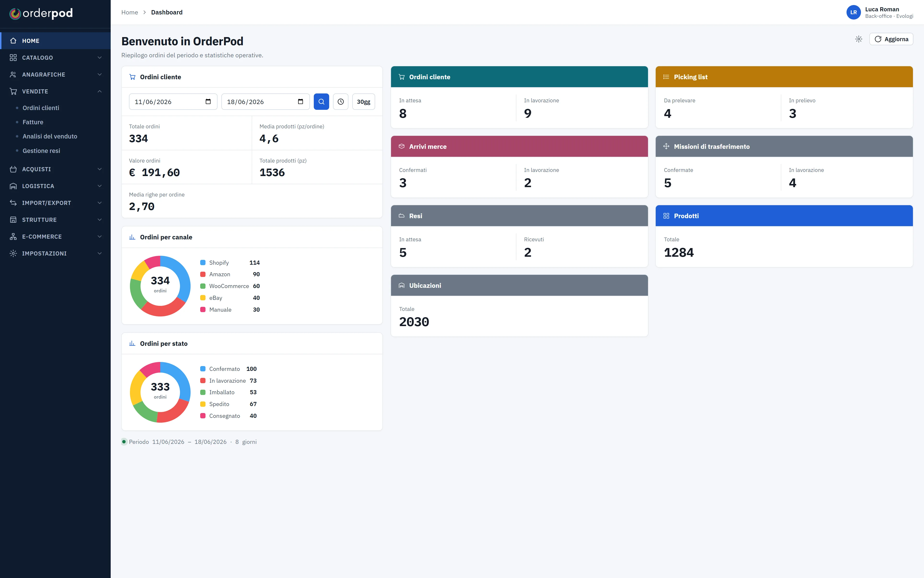Click the Anagrafiche people icon
This screenshot has width=924, height=578.
[x=13, y=75]
